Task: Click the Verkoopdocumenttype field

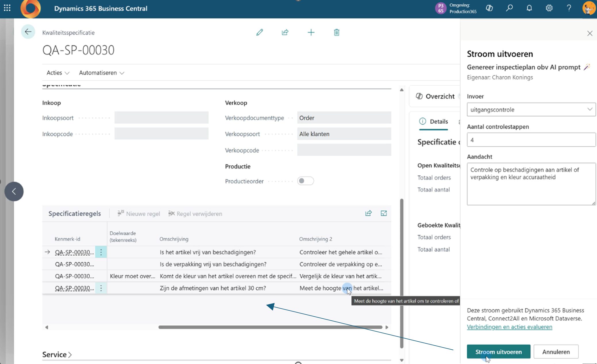Action: point(344,118)
